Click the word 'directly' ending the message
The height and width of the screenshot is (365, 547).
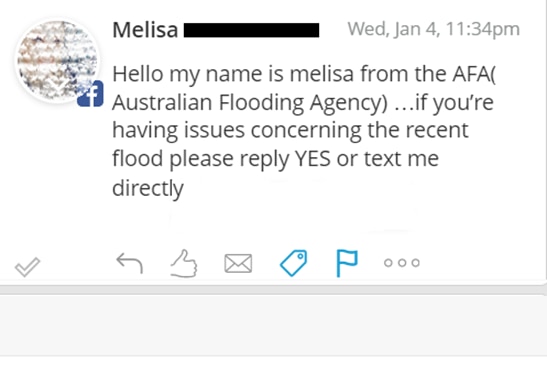coord(148,188)
